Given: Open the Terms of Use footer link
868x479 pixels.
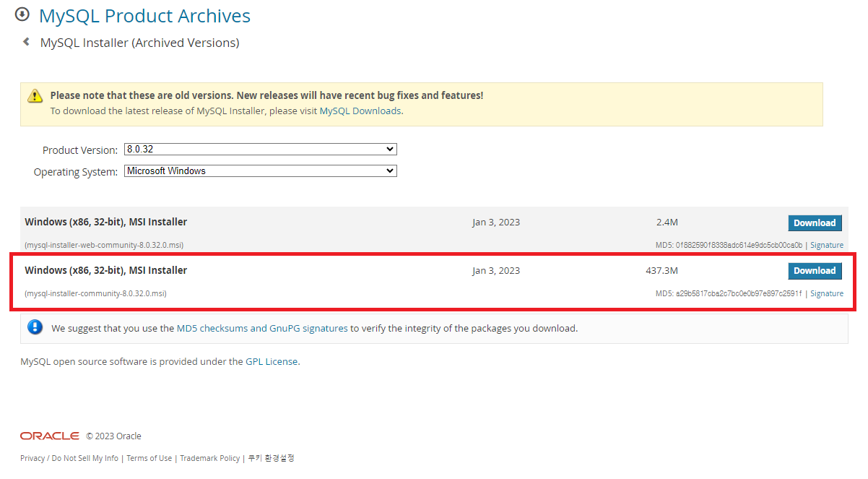Looking at the screenshot, I should 149,458.
